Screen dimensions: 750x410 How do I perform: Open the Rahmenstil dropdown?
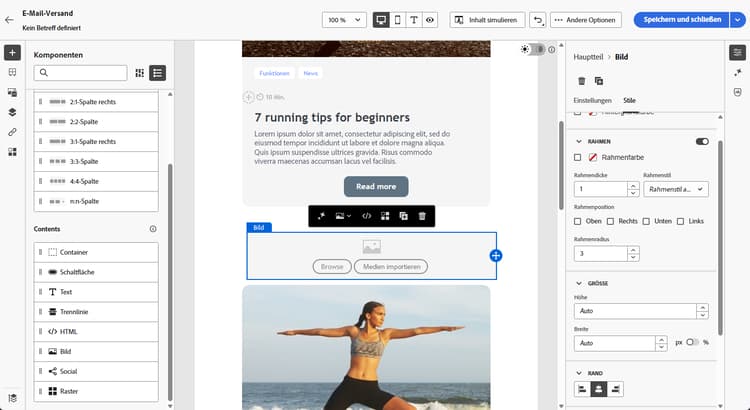coord(676,189)
